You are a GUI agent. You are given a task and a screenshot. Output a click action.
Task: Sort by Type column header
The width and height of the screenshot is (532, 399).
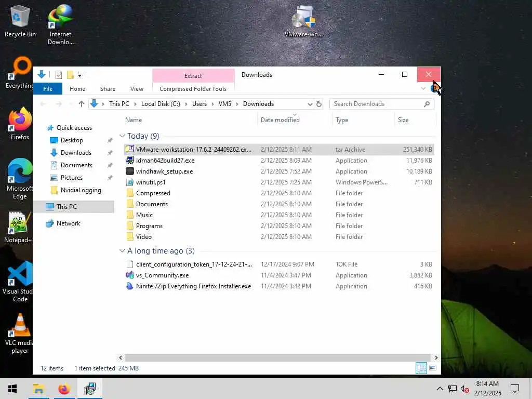(363, 120)
